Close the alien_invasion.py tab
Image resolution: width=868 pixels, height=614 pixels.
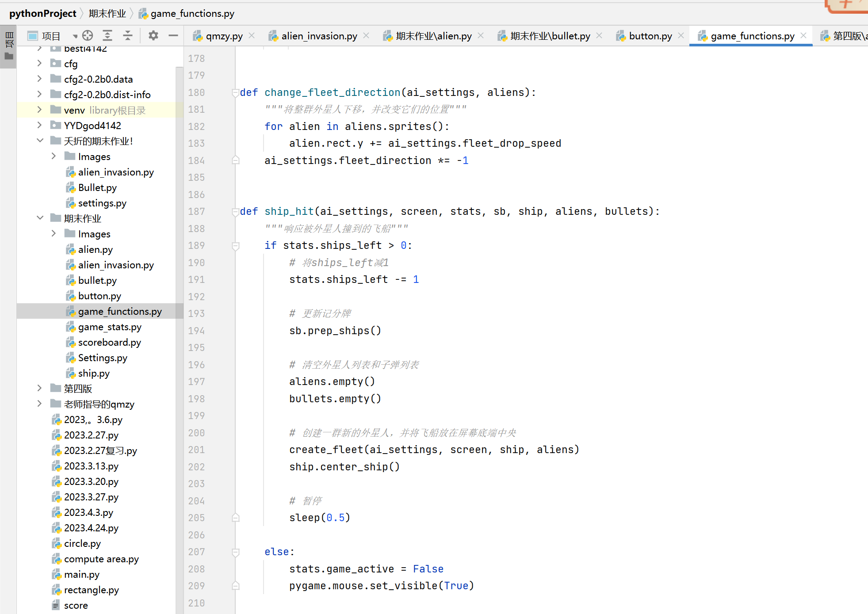click(366, 35)
